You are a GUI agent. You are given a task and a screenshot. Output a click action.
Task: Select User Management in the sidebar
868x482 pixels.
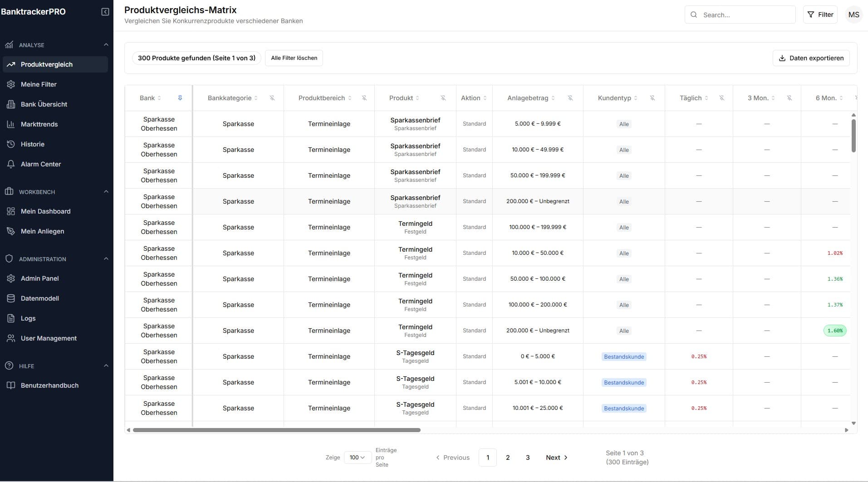pyautogui.click(x=48, y=338)
